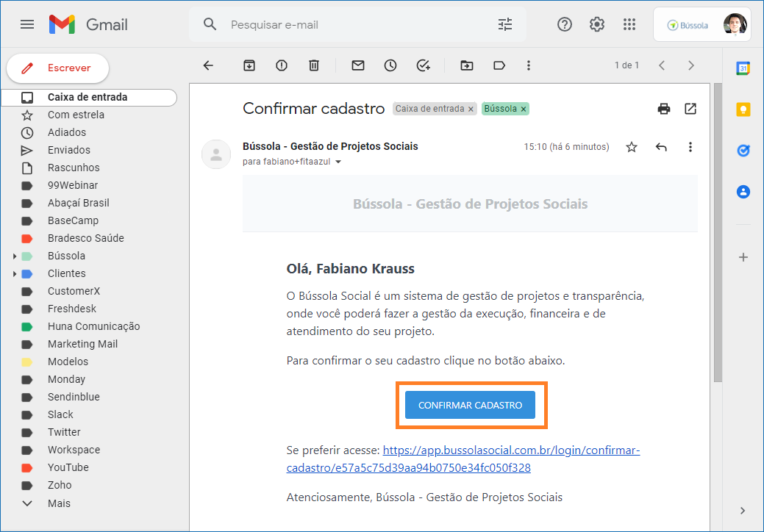Viewport: 764px width, 532px height.
Task: Open the confirmar-cadastro URL link
Action: [x=463, y=459]
